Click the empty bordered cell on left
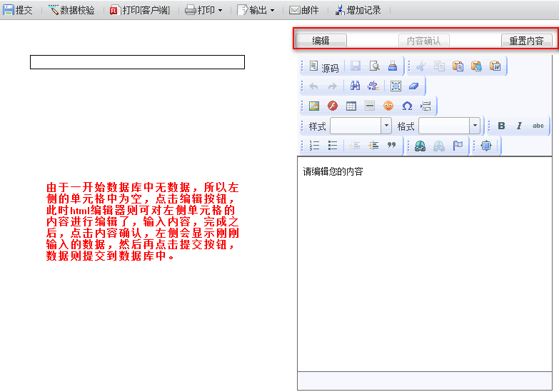Viewport: 559px width, 392px height. click(x=137, y=62)
